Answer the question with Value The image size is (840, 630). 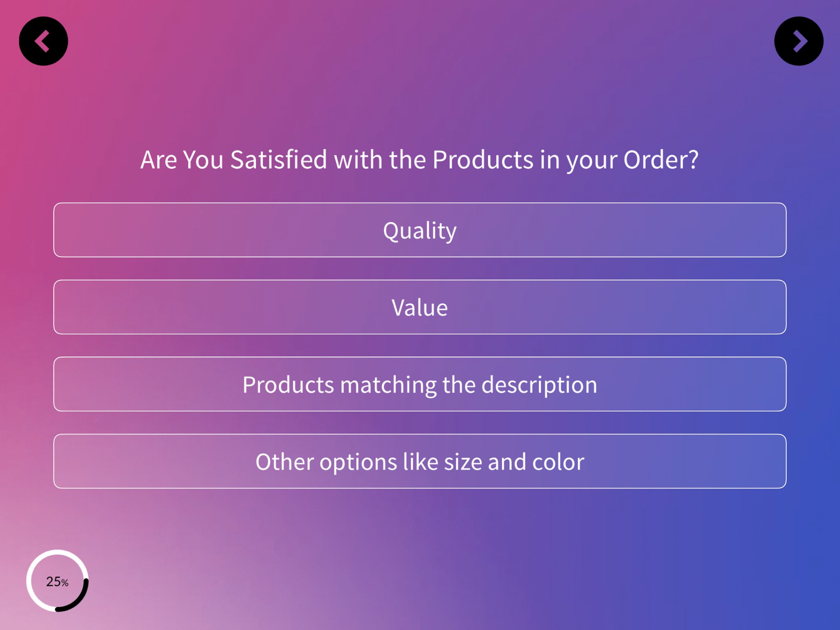point(420,307)
